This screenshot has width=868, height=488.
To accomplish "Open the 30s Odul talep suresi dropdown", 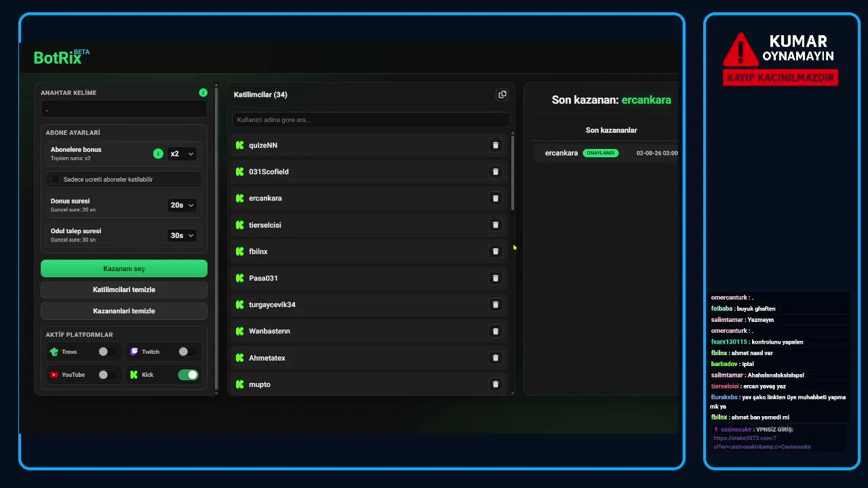I will [x=182, y=235].
